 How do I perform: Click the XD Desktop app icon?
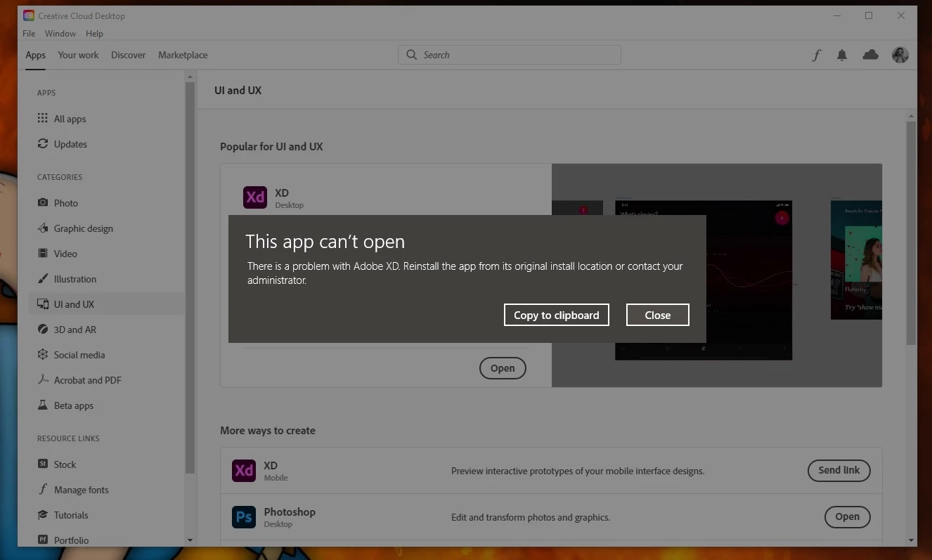point(255,197)
